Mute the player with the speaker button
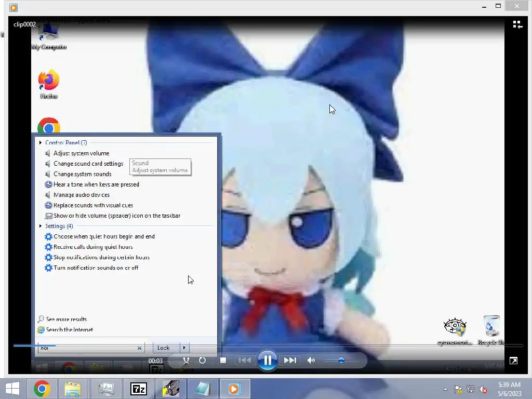 coord(311,361)
